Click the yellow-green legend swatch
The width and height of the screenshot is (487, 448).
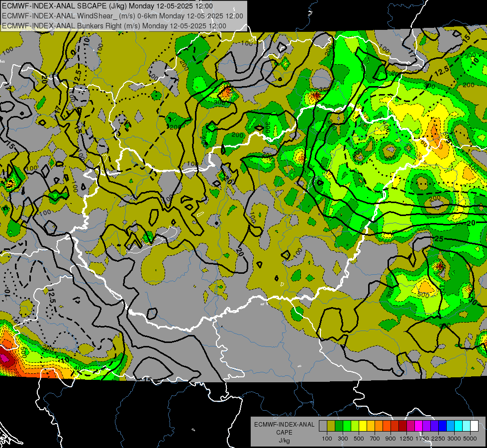(x=355, y=426)
